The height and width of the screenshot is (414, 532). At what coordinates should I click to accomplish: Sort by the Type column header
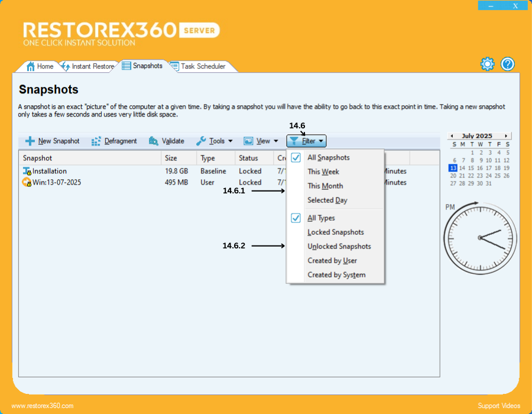coord(216,158)
